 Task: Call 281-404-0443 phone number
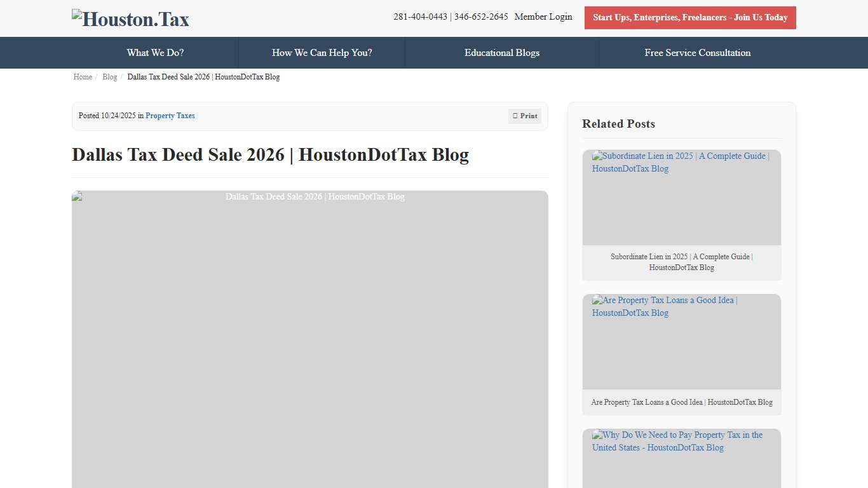coord(420,17)
